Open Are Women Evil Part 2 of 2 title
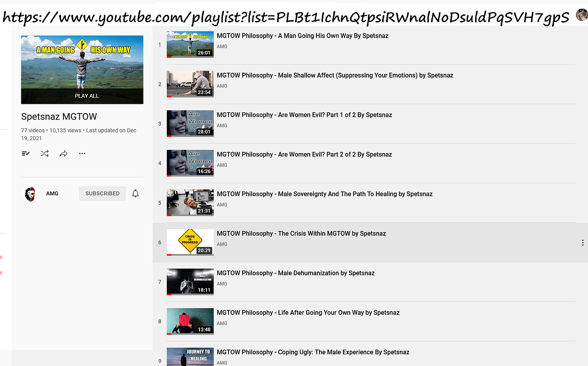588x366 pixels. point(304,154)
